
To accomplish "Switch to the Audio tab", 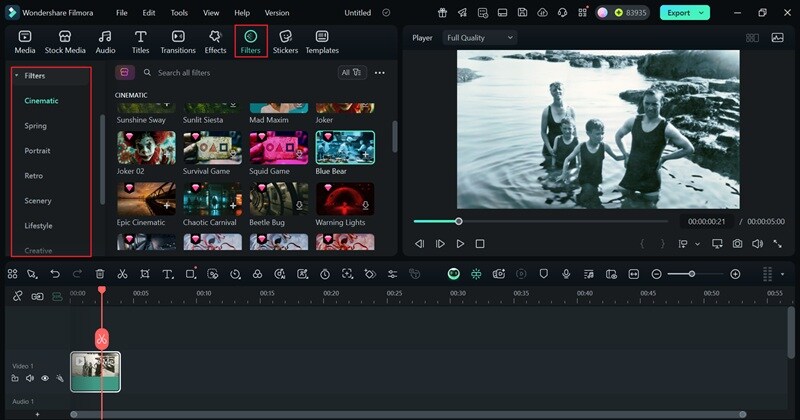I will [105, 42].
